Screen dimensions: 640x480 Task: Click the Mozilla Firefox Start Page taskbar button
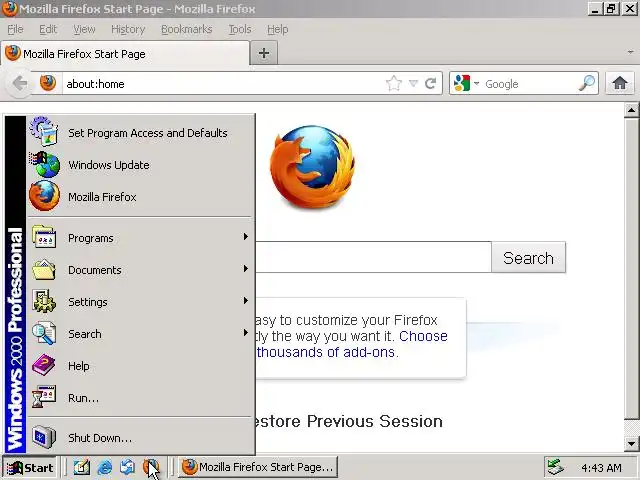click(x=258, y=467)
